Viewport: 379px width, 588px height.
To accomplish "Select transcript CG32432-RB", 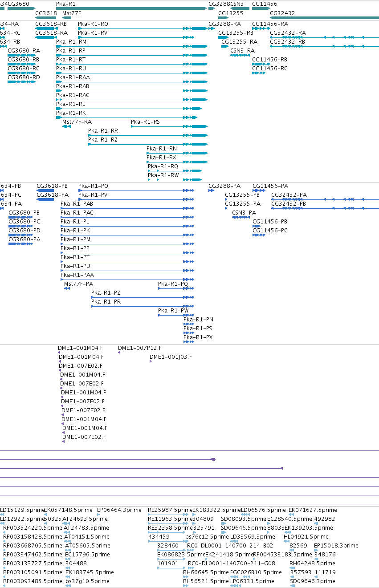I will click(288, 42).
